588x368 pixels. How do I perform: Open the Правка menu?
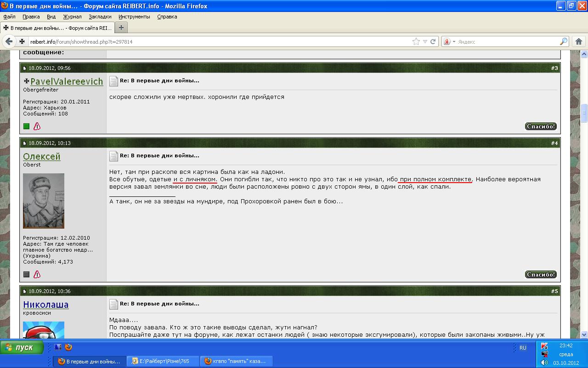[x=31, y=17]
